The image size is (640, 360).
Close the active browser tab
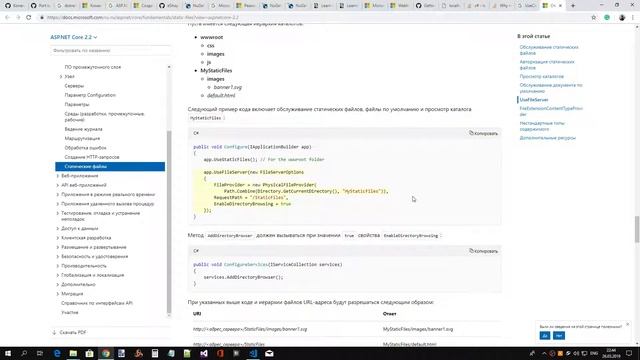click(560, 6)
